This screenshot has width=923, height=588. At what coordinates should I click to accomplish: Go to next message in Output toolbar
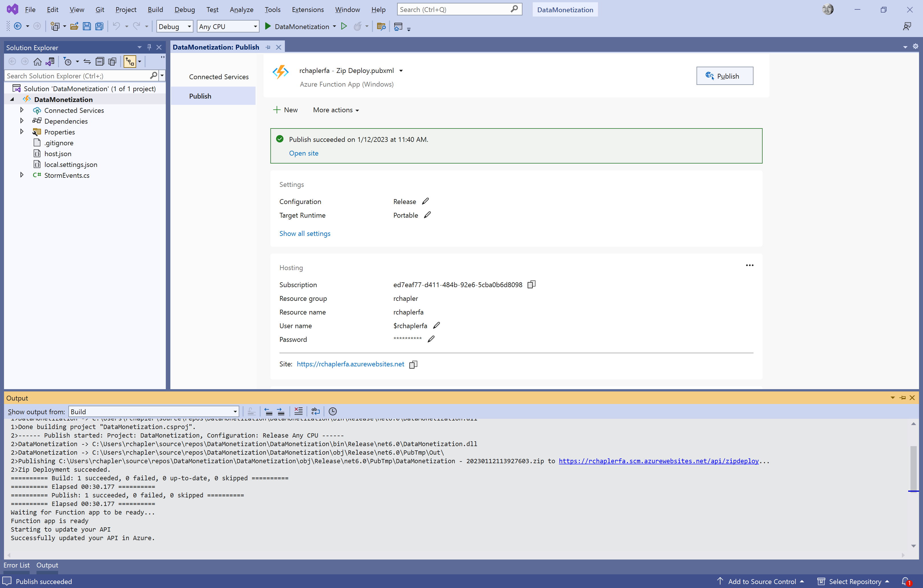tap(281, 411)
